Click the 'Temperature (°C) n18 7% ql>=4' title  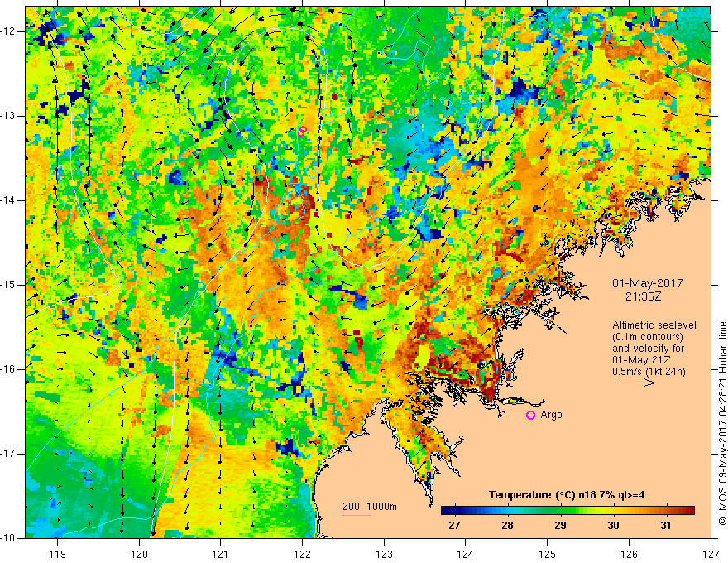click(567, 495)
